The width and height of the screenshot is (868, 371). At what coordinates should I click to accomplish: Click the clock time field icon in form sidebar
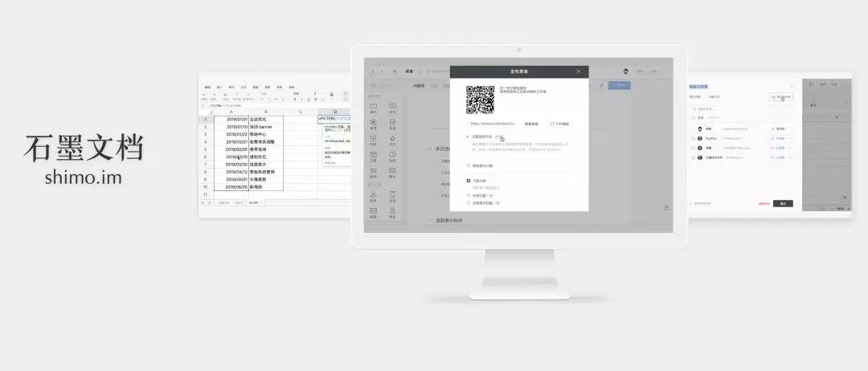[x=392, y=154]
